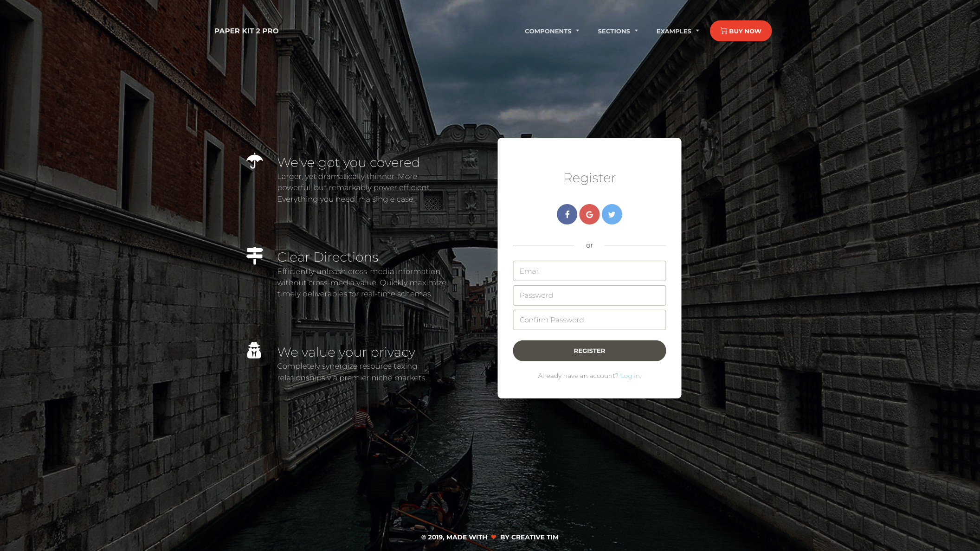Click the BUY NOW button
Image resolution: width=980 pixels, height=551 pixels.
click(x=741, y=31)
